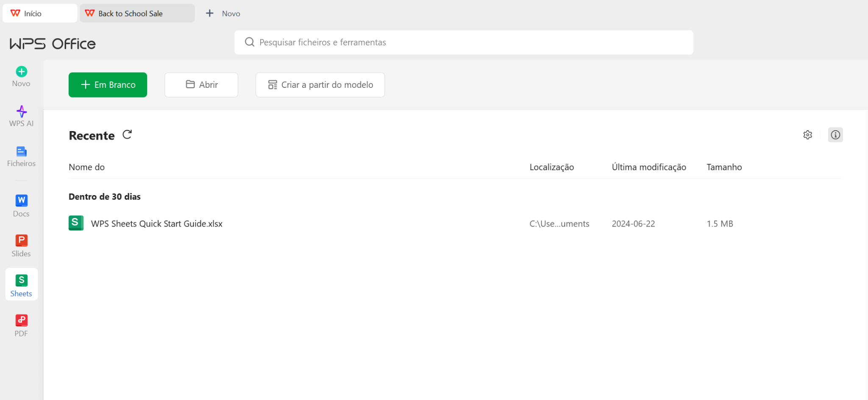Switch to the Início tab

point(40,13)
